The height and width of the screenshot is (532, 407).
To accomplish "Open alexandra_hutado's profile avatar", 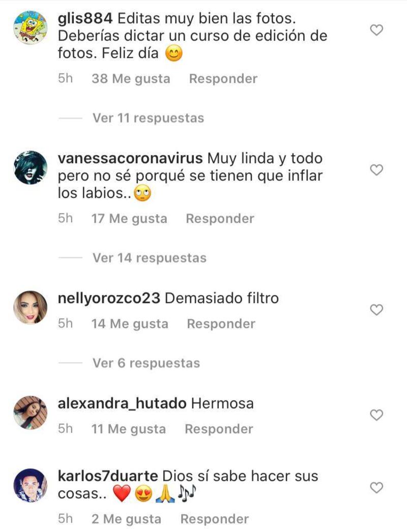I will (x=31, y=412).
